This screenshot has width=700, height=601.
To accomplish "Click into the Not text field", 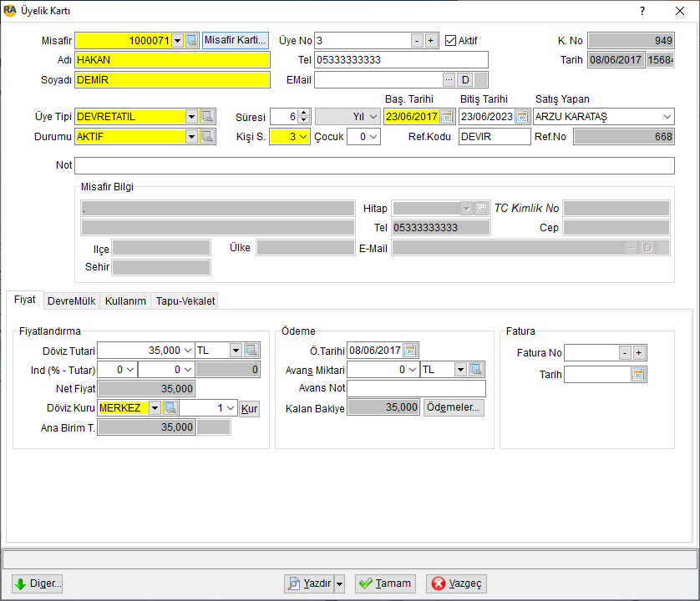I will 374,165.
